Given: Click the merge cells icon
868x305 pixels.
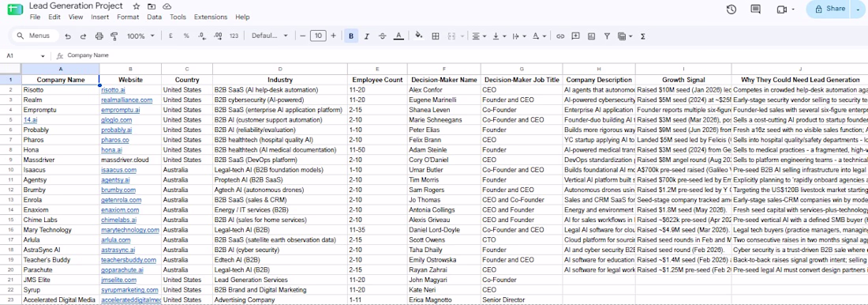Looking at the screenshot, I should 451,36.
